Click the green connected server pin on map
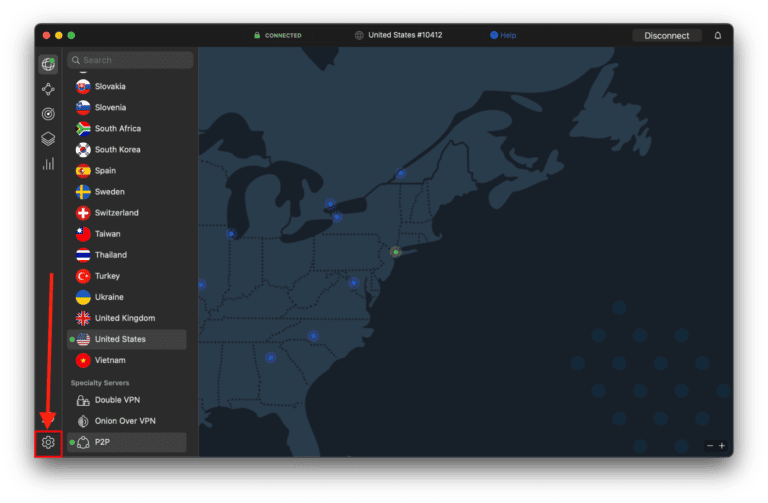 click(x=396, y=252)
